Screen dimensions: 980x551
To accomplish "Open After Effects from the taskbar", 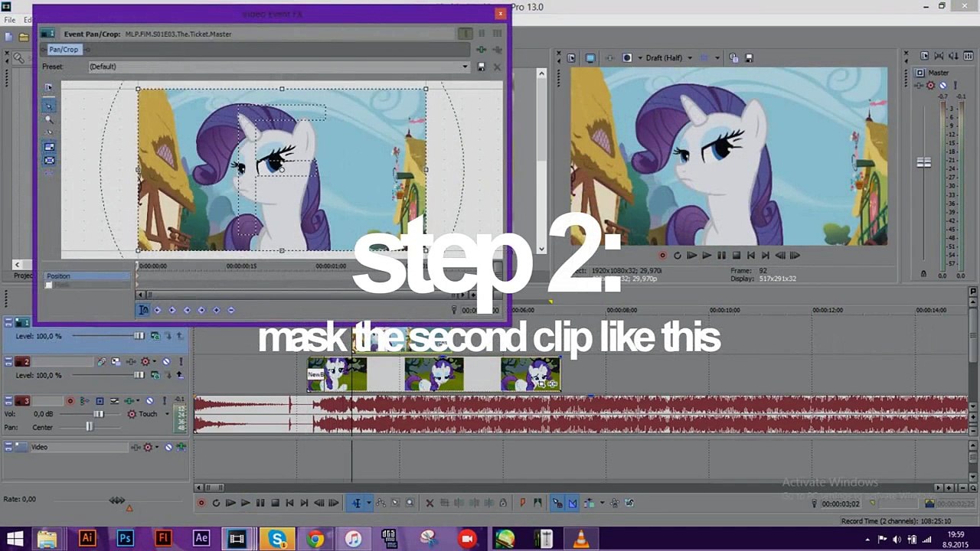I will click(201, 538).
